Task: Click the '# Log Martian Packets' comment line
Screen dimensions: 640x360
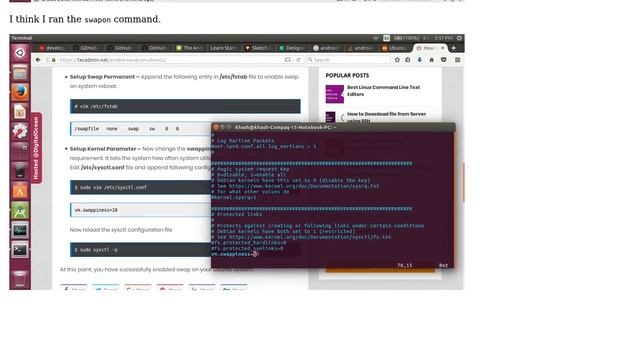Action: pyautogui.click(x=243, y=141)
